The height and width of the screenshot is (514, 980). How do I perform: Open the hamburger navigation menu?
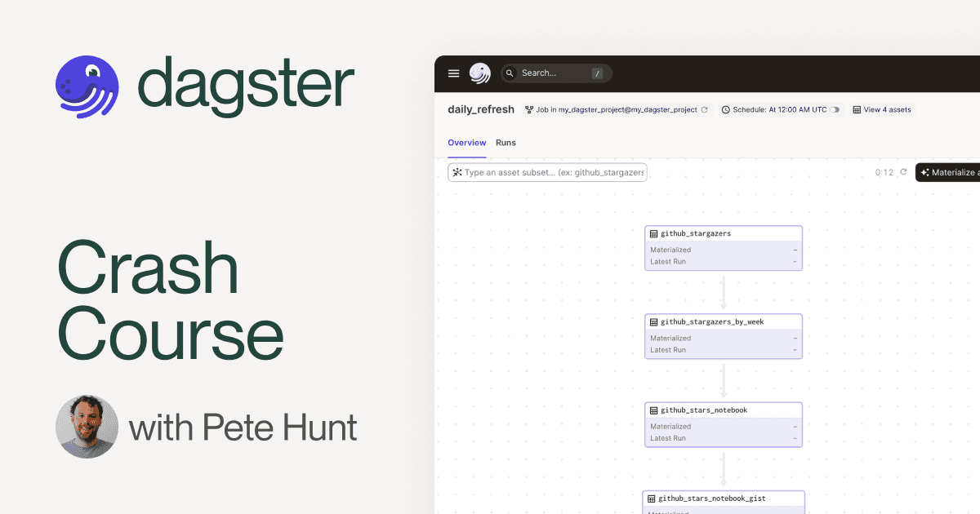[x=454, y=73]
